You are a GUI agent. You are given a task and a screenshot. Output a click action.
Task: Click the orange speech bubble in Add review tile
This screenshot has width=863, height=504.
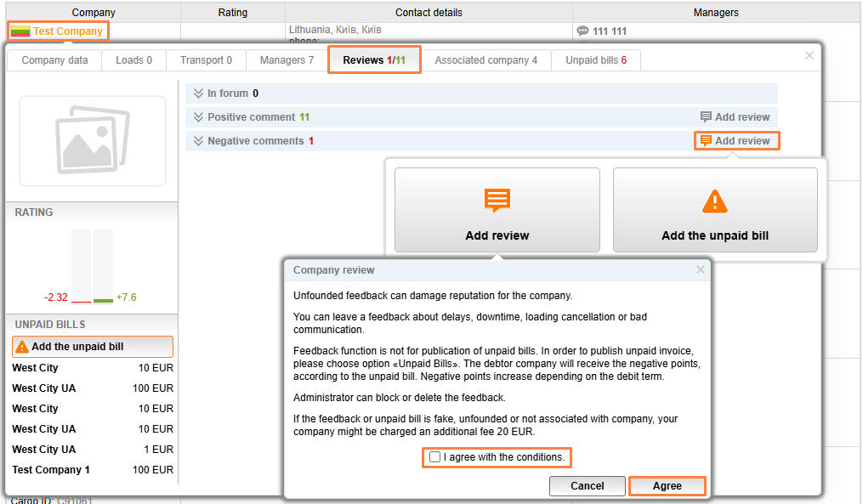[x=497, y=201]
